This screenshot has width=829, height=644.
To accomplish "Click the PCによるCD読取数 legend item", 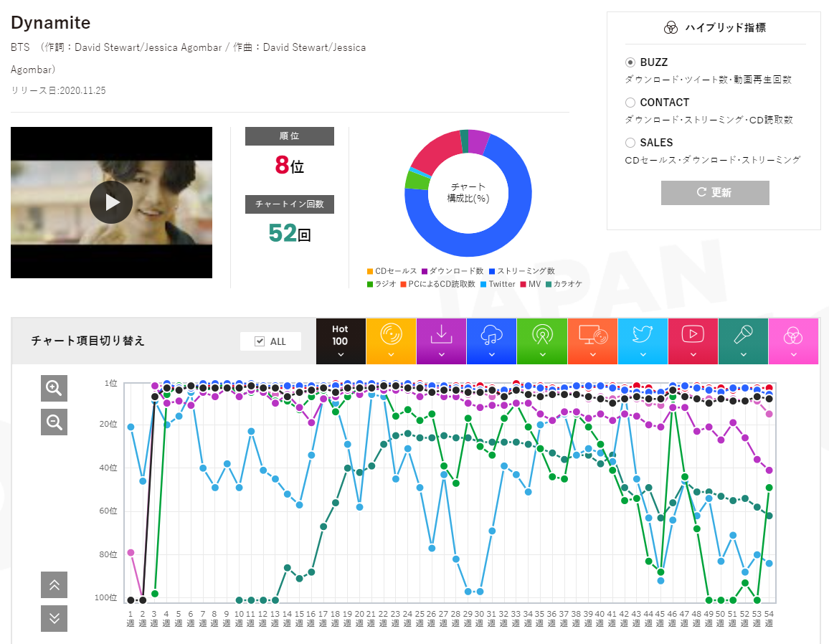I will coord(437,285).
